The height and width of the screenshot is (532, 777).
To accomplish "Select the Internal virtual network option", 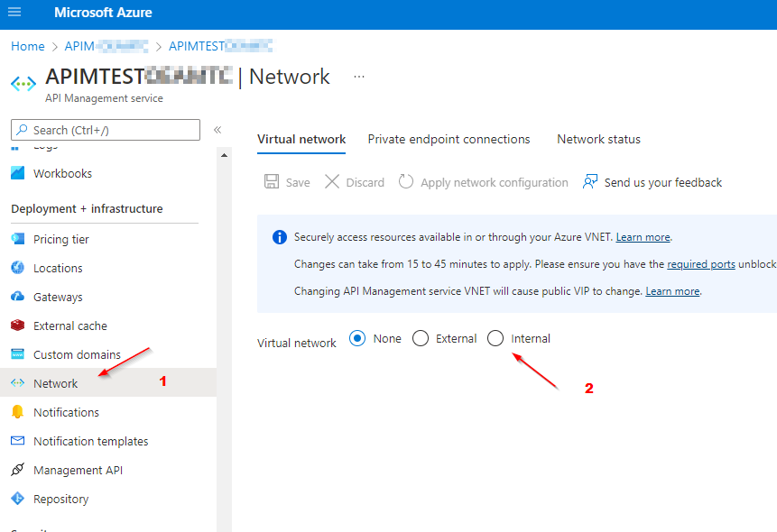I will pos(495,338).
